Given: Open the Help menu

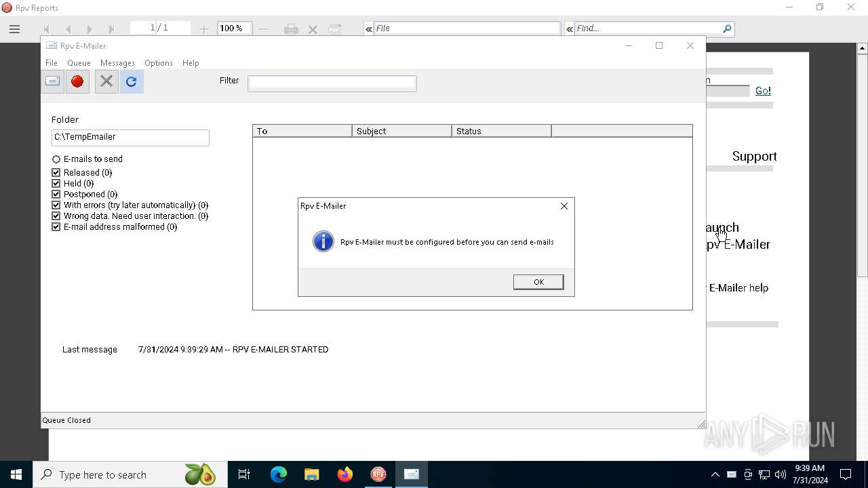Looking at the screenshot, I should pos(191,63).
